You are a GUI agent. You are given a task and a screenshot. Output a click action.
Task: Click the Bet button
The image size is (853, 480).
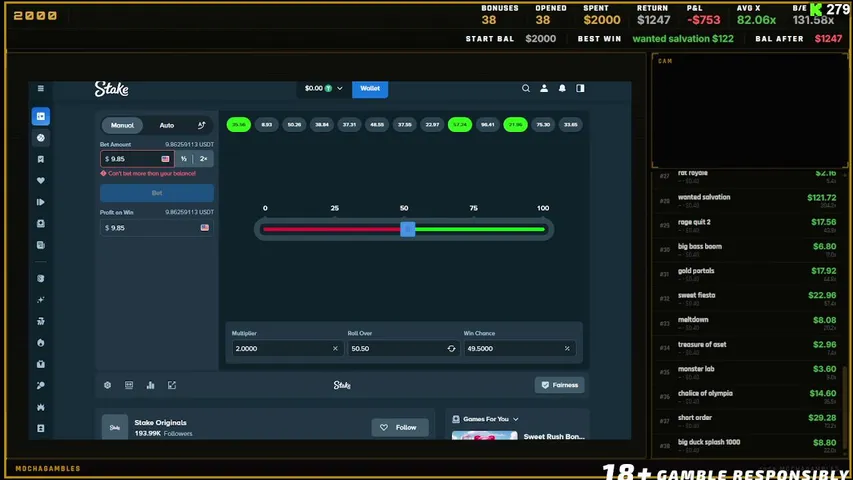(x=157, y=193)
